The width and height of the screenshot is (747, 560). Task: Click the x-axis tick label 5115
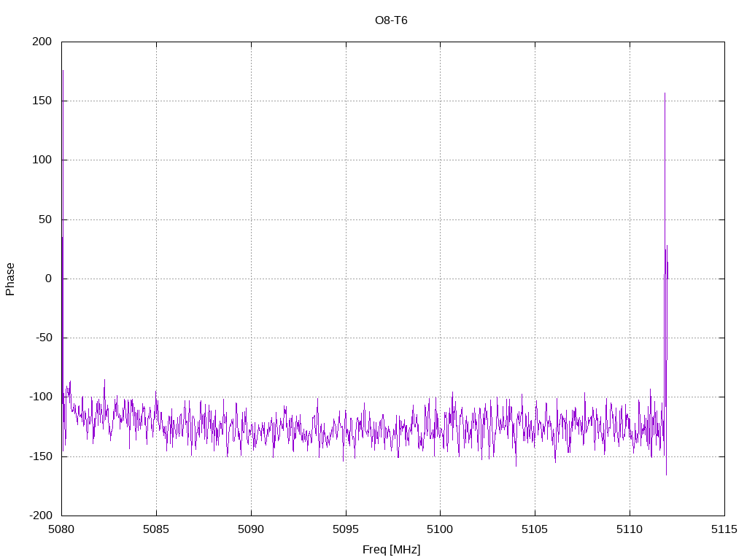[x=724, y=529]
